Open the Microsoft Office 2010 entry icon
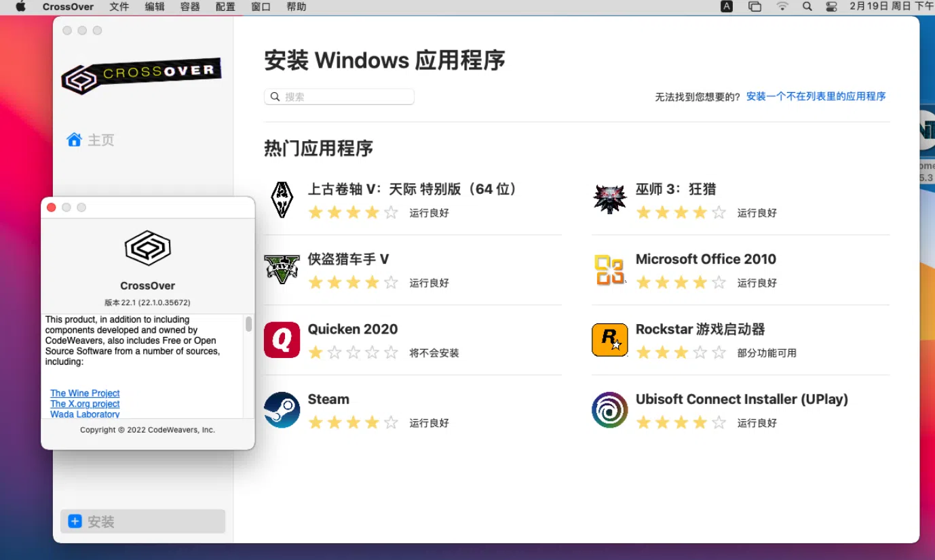This screenshot has height=560, width=935. click(609, 269)
